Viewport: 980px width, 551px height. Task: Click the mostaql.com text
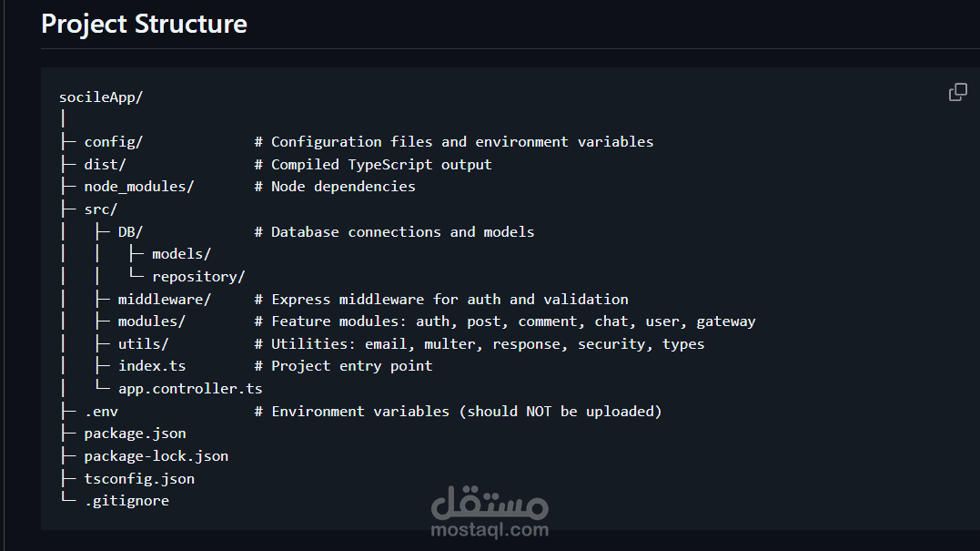click(x=490, y=530)
